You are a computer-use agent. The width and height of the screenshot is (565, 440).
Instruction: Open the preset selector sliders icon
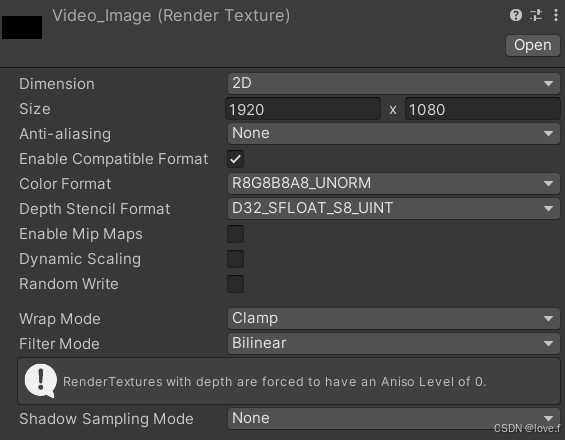click(536, 15)
